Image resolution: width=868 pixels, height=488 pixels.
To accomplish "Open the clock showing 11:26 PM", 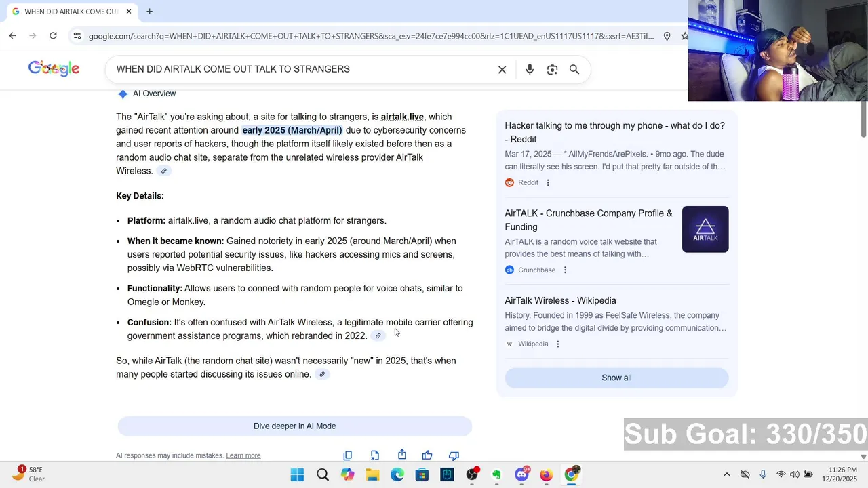I will (840, 474).
